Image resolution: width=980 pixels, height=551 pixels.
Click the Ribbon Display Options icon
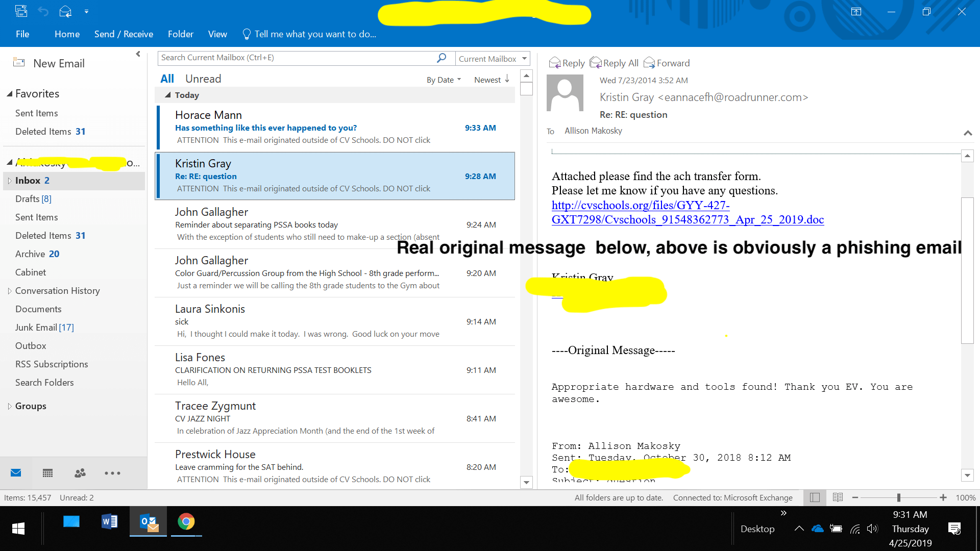click(856, 12)
